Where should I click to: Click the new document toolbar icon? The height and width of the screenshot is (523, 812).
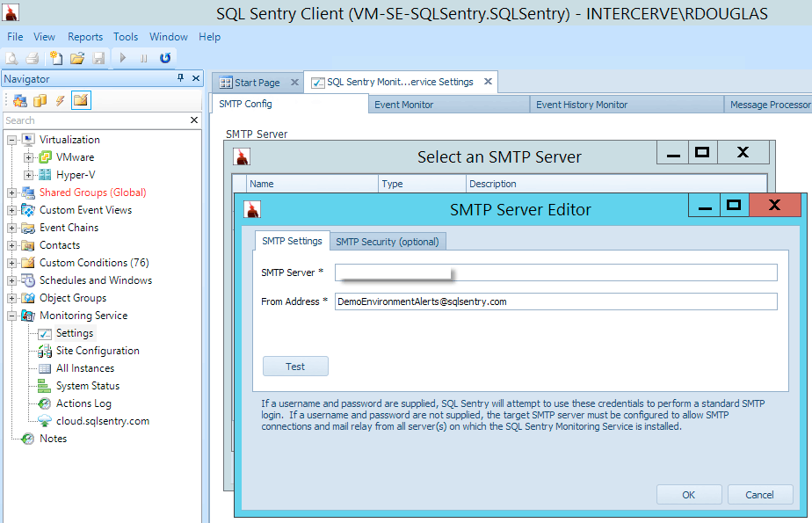coord(56,58)
